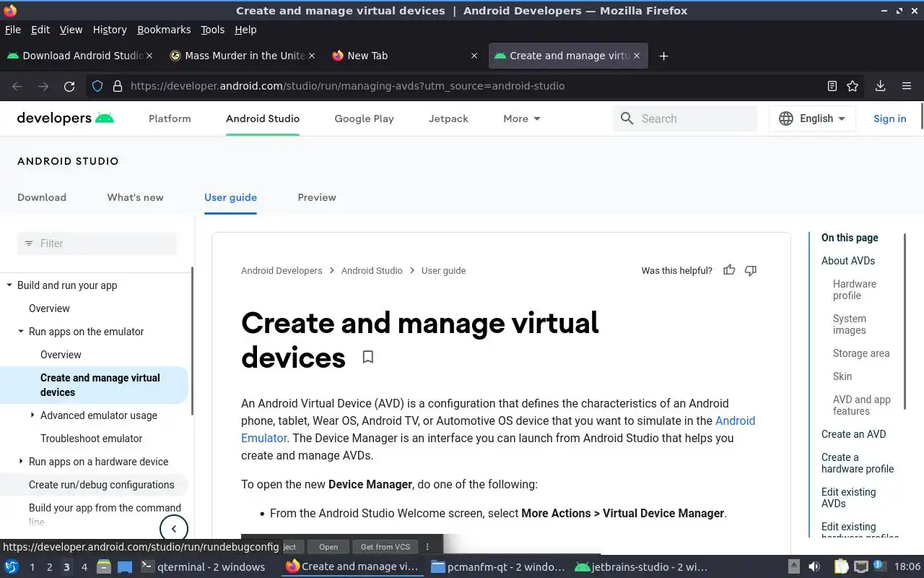
Task: Switch to jetbrains-studio windows in taskbar
Action: coord(641,567)
